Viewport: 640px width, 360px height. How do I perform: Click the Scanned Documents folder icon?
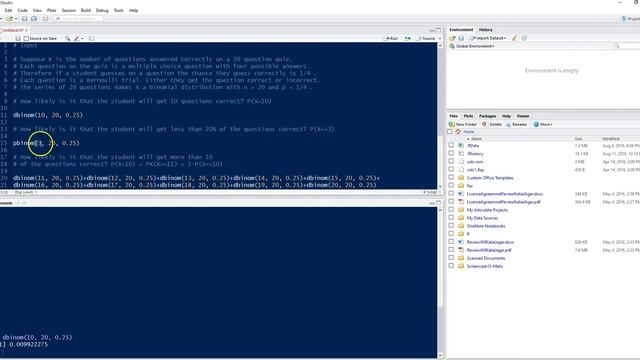tap(461, 258)
